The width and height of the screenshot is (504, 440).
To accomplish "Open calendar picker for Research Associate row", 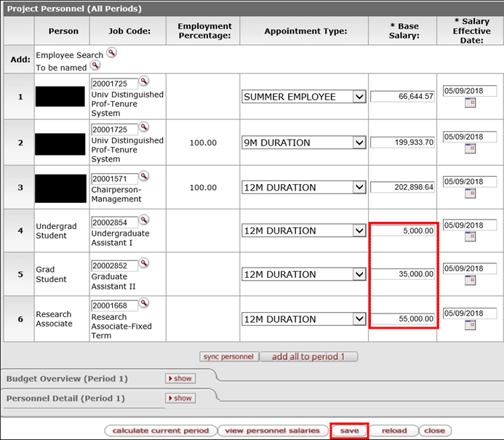I will [470, 325].
